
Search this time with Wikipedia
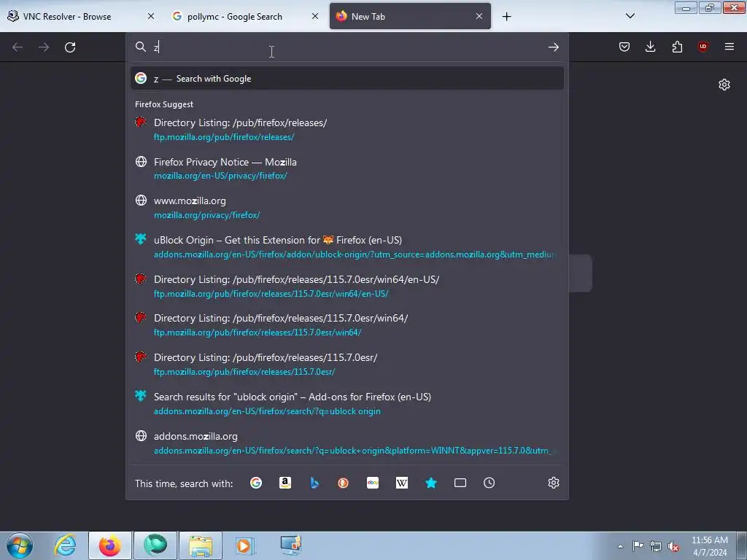click(x=402, y=483)
